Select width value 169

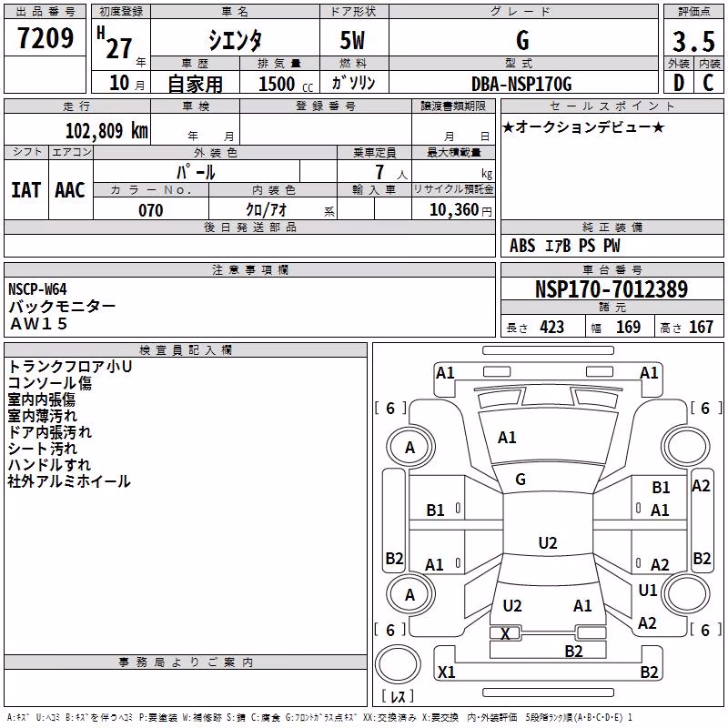[628, 327]
